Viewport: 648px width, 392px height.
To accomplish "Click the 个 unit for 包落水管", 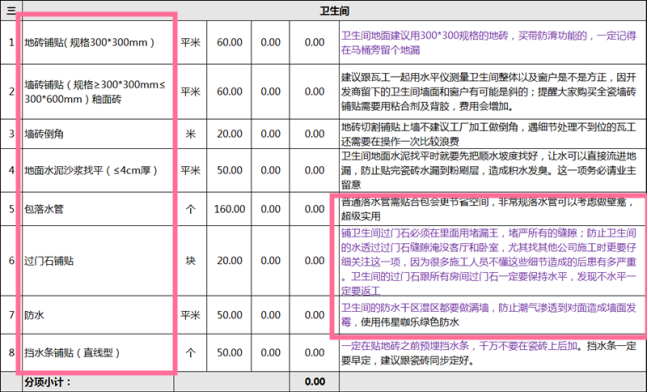I will (x=191, y=209).
